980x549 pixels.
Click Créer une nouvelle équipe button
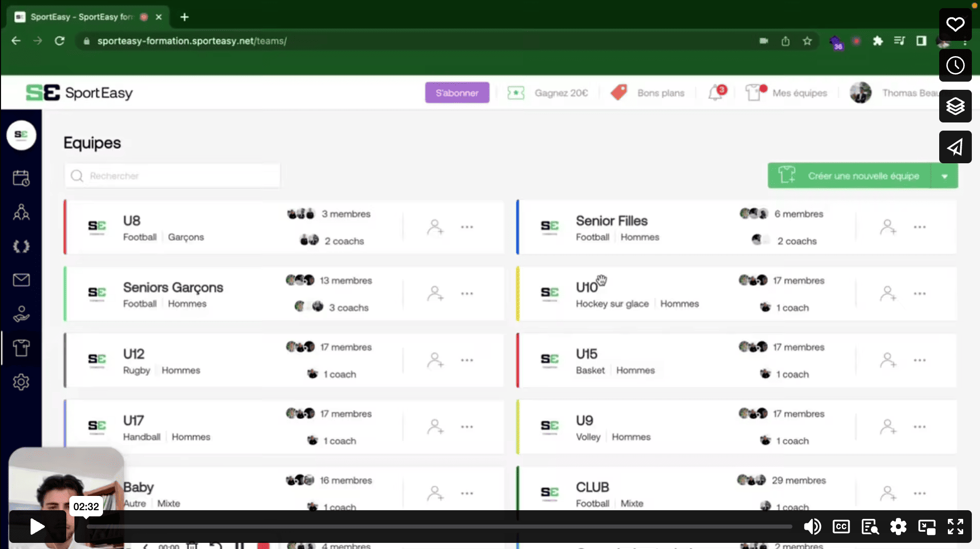click(850, 176)
